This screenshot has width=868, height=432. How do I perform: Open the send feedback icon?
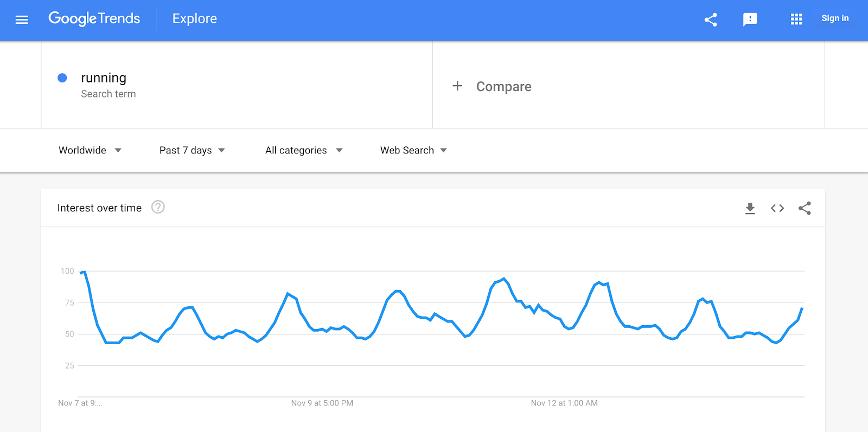click(750, 20)
